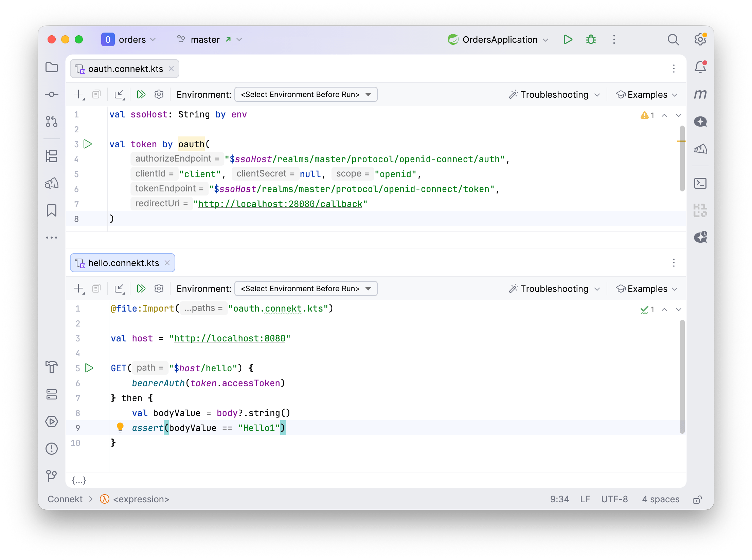752x560 pixels.
Task: Click the run gutter icon next to GET request
Action: click(x=89, y=368)
